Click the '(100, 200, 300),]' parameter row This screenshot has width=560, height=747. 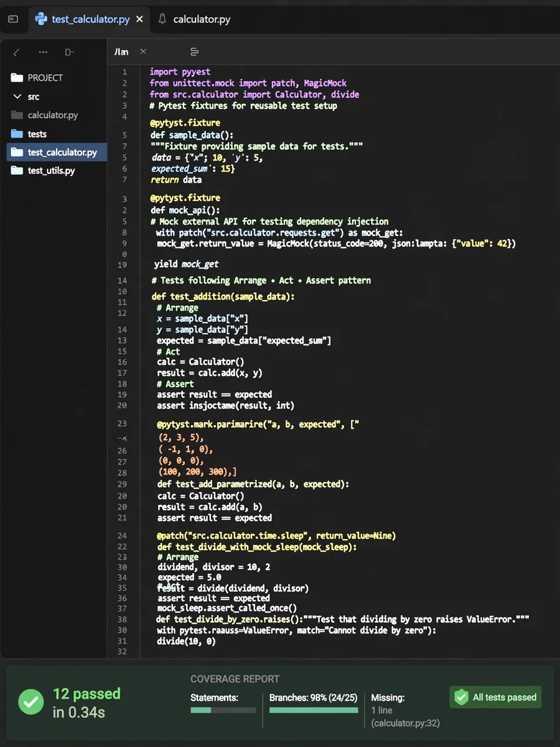[197, 472]
